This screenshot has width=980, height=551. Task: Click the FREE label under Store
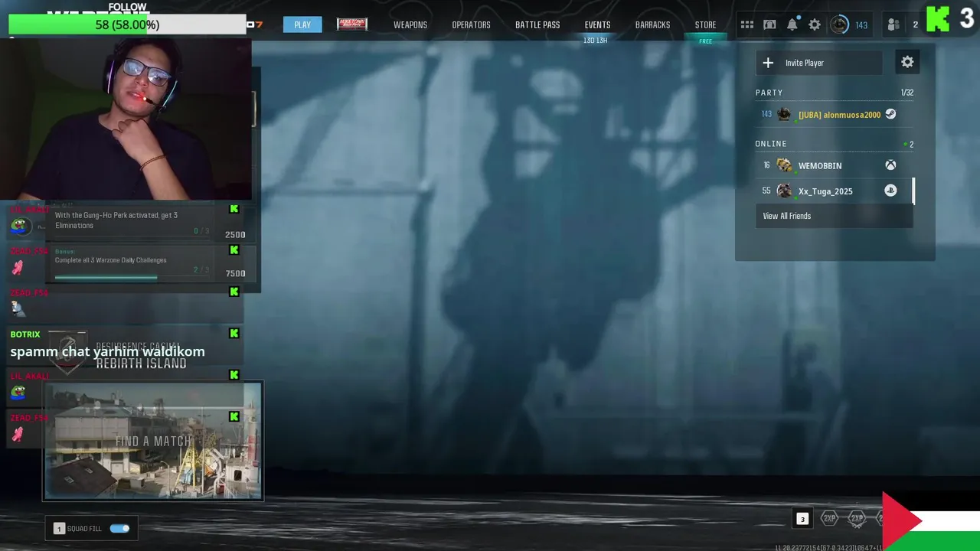[x=705, y=41]
